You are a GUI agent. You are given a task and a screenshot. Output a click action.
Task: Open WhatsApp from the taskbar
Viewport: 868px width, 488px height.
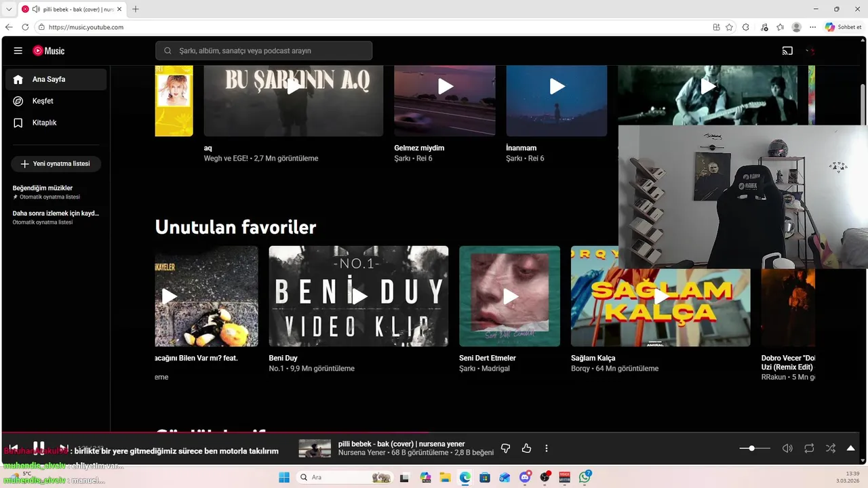[x=585, y=477]
